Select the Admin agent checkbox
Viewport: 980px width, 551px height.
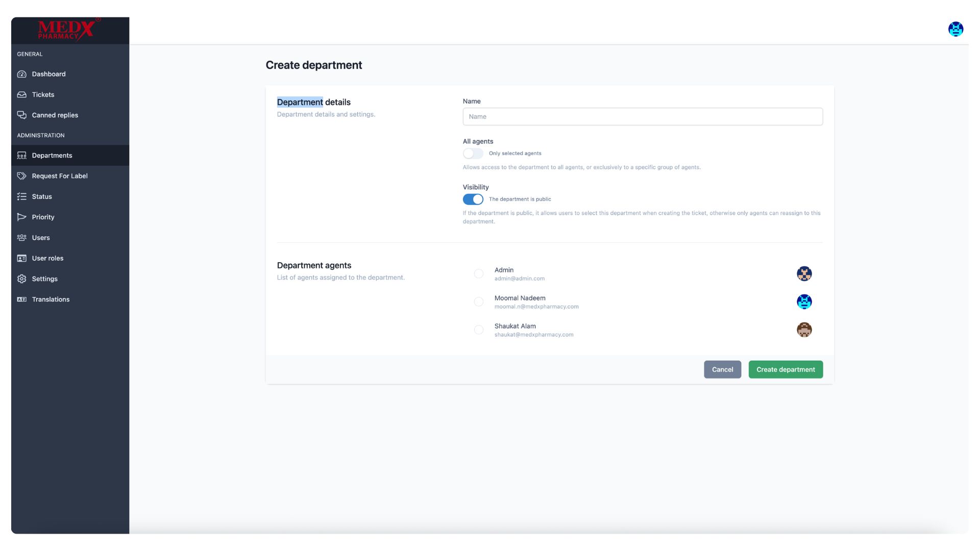pos(479,273)
